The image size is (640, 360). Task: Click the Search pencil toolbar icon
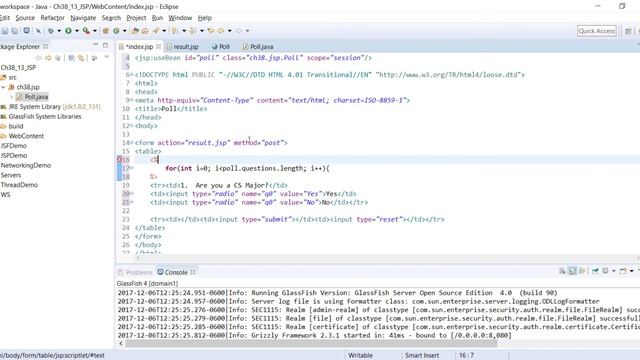coord(156,31)
